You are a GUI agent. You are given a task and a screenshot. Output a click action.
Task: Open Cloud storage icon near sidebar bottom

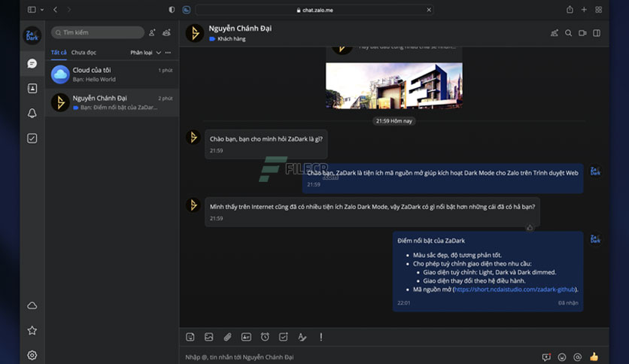coord(32,306)
